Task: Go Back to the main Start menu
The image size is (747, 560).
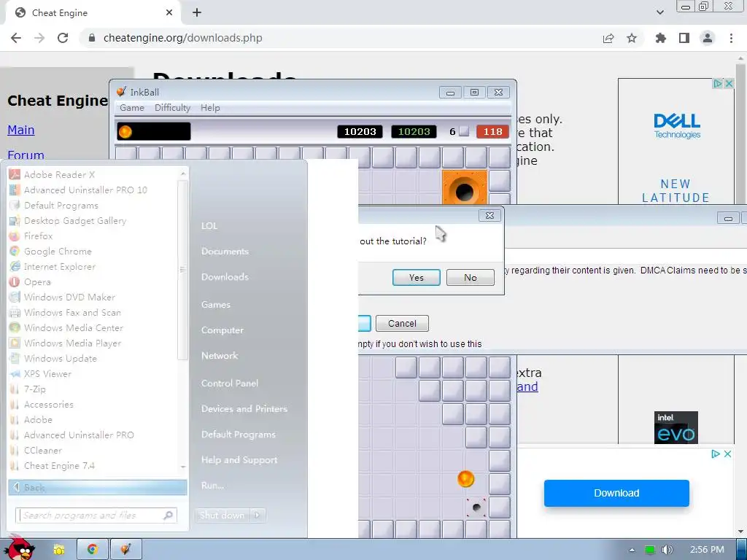Action: (x=98, y=488)
